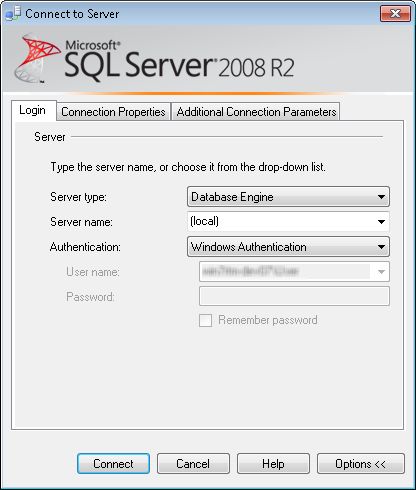
Task: Open the Server type dropdown
Action: 288,197
